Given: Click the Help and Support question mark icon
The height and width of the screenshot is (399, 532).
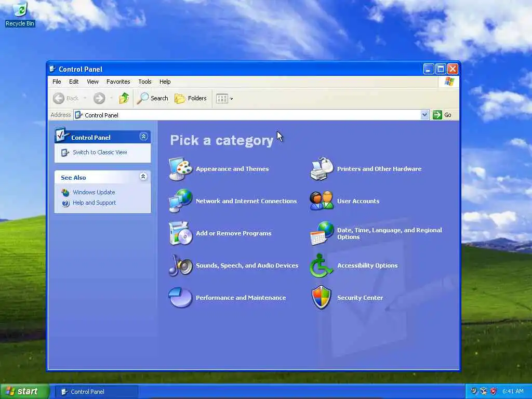Looking at the screenshot, I should coord(65,203).
